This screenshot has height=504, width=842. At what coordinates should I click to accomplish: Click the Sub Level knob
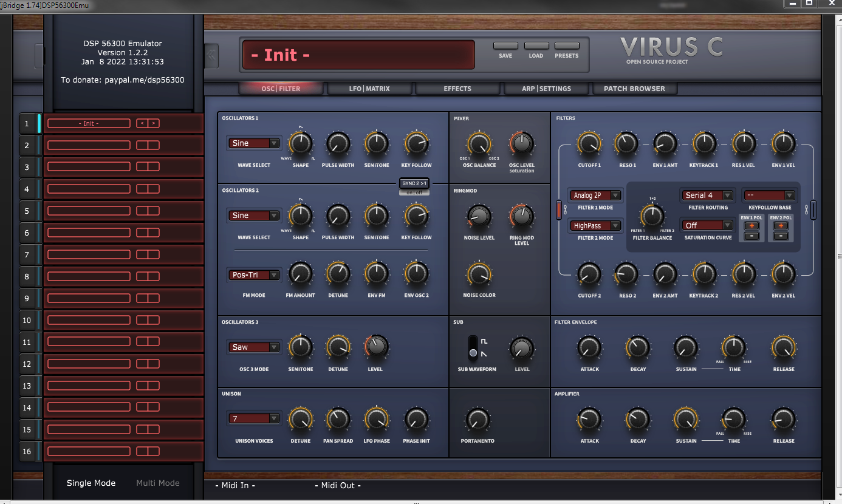tap(521, 348)
